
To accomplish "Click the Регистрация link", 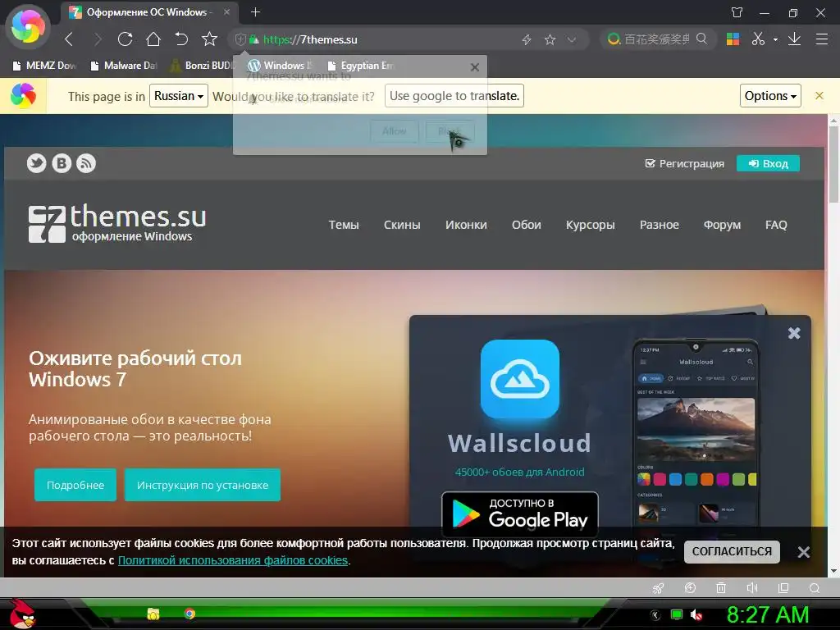I will [685, 163].
